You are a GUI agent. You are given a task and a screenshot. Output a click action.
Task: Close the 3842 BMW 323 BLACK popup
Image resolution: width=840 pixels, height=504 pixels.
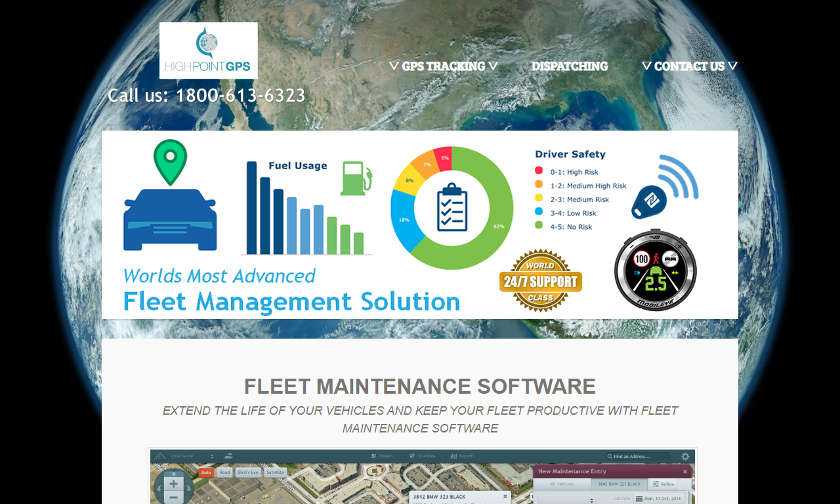(505, 496)
